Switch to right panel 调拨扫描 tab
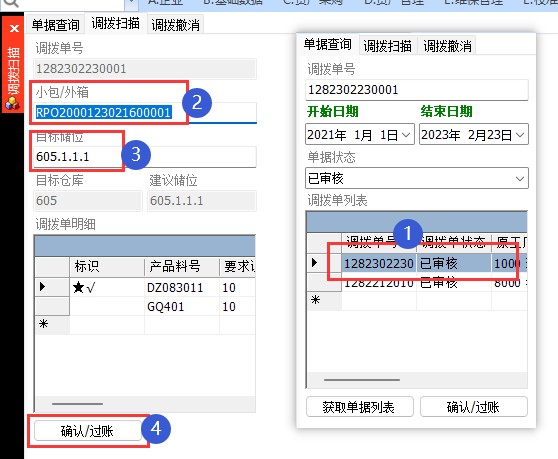The height and width of the screenshot is (459, 558). point(388,46)
